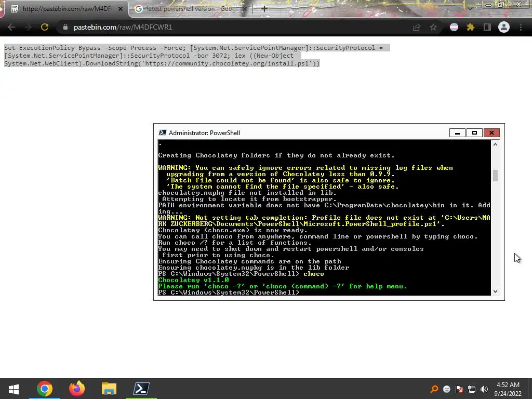
Task: Go forward using Chrome forward arrow
Action: [28, 27]
